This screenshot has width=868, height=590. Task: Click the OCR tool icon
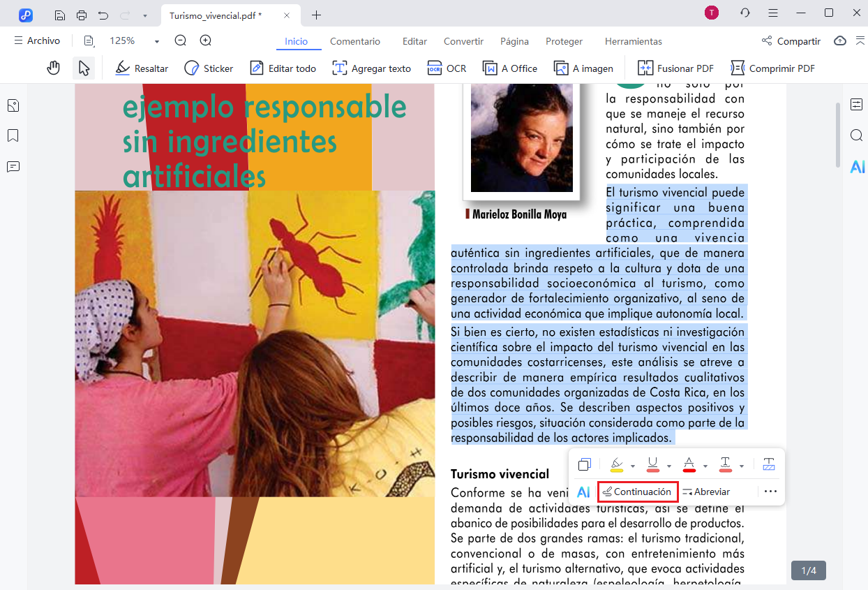435,68
